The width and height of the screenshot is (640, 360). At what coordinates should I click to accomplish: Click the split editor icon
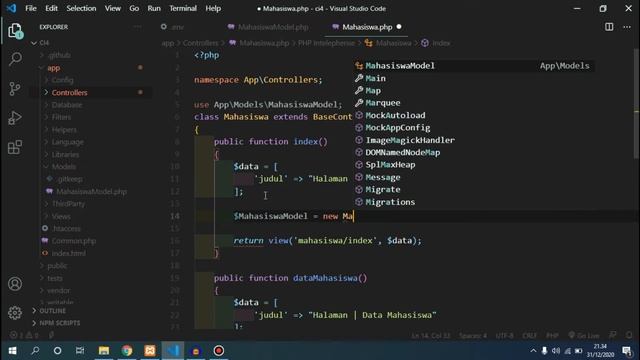tap(609, 27)
